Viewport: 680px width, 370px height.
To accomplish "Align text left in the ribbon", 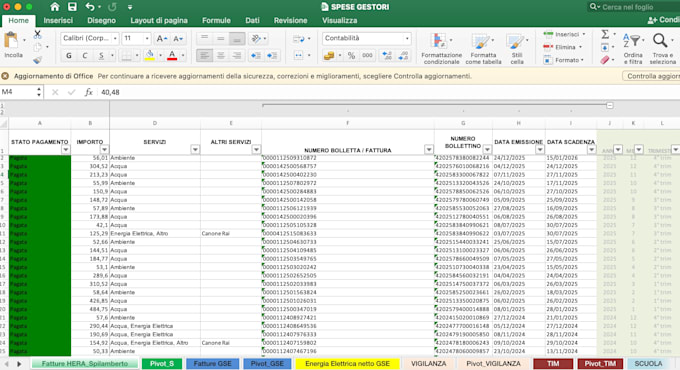I will click(x=204, y=56).
